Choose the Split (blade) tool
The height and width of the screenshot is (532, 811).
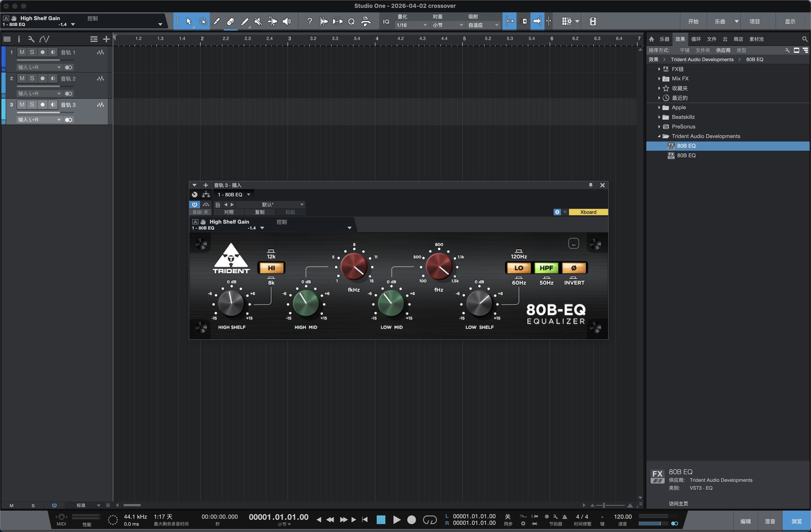tap(217, 22)
